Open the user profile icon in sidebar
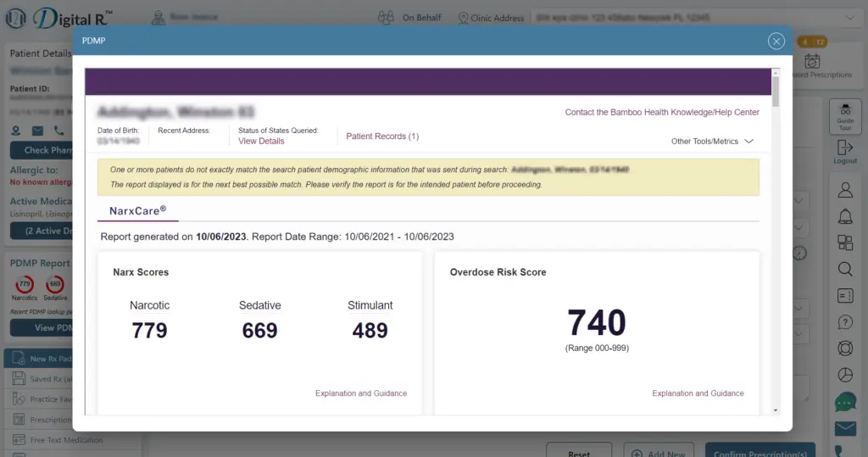This screenshot has height=457, width=868. tap(845, 190)
